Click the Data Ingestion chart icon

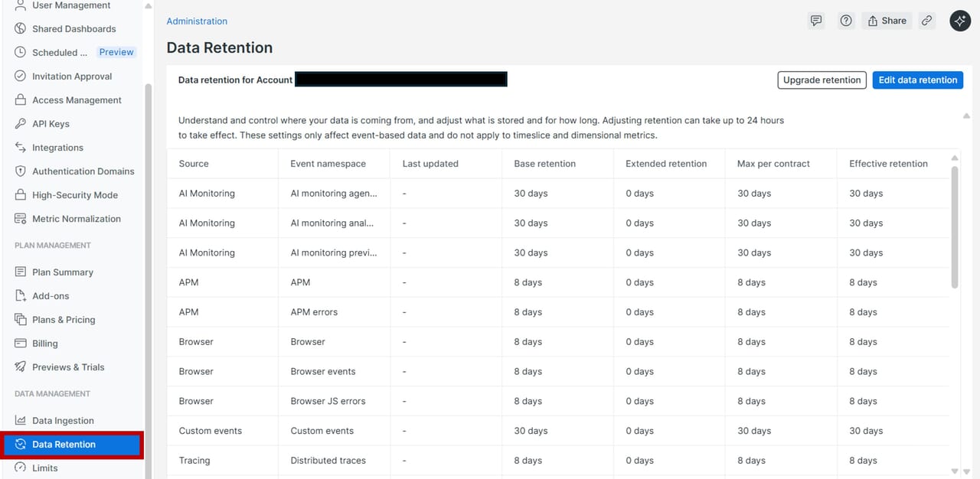21,421
